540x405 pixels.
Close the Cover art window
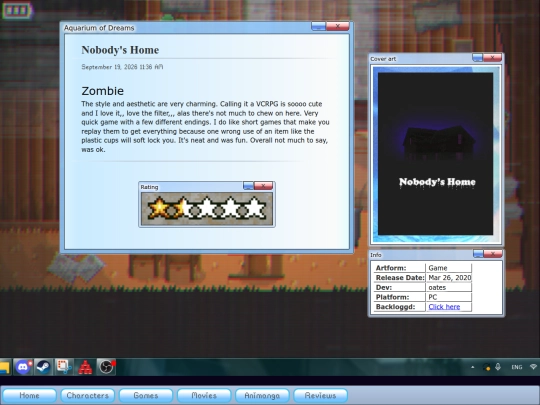click(x=492, y=58)
